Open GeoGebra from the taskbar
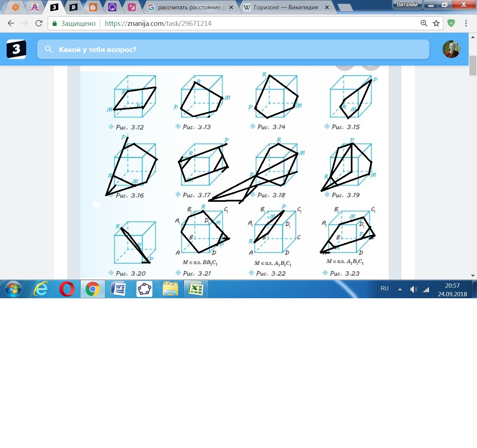 [x=144, y=289]
